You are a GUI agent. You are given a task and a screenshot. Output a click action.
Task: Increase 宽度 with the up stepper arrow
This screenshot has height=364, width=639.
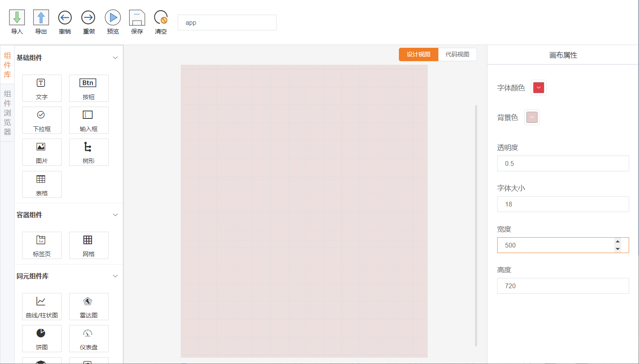[618, 242]
